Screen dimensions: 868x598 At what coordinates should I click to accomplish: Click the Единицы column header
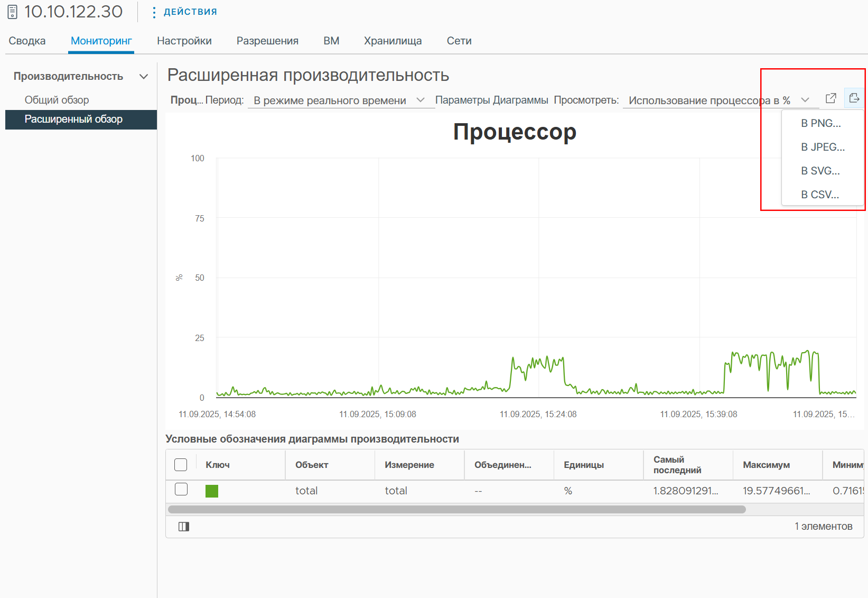[x=584, y=465]
